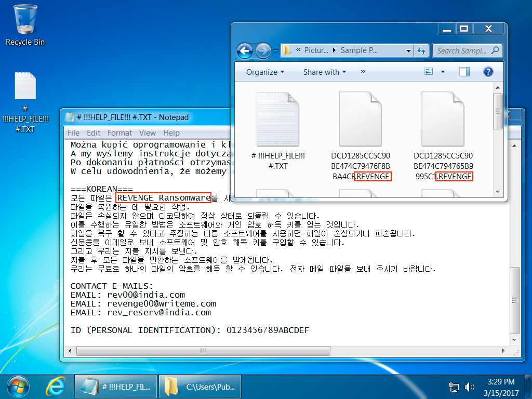The image size is (532, 399).
Task: Expand the address bar history dropdown
Action: point(408,51)
